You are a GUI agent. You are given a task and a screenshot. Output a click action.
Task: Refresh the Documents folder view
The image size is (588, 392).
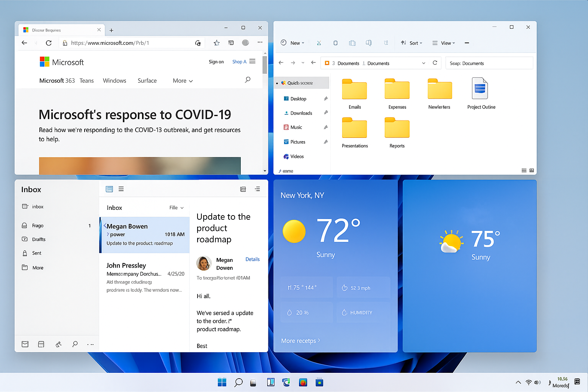pos(435,63)
